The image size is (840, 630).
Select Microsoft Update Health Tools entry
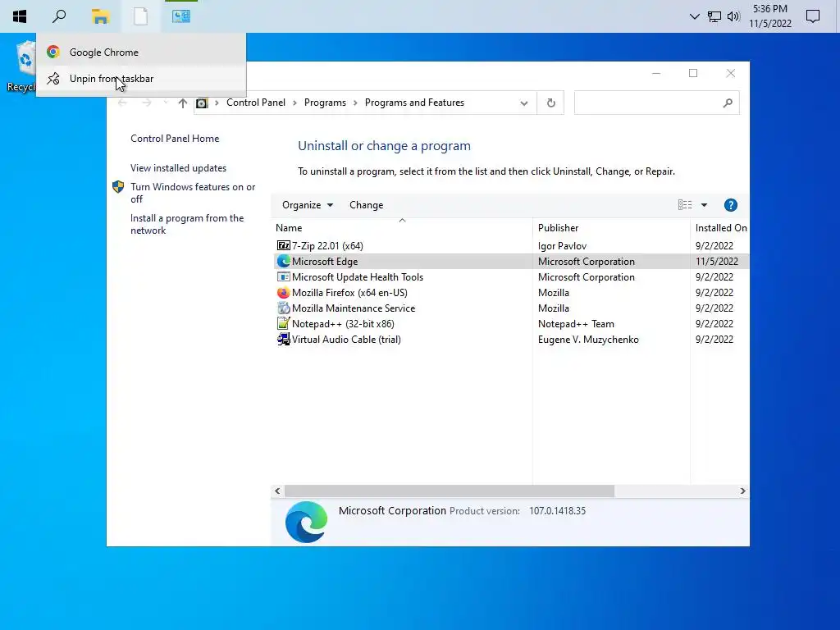[511, 276]
